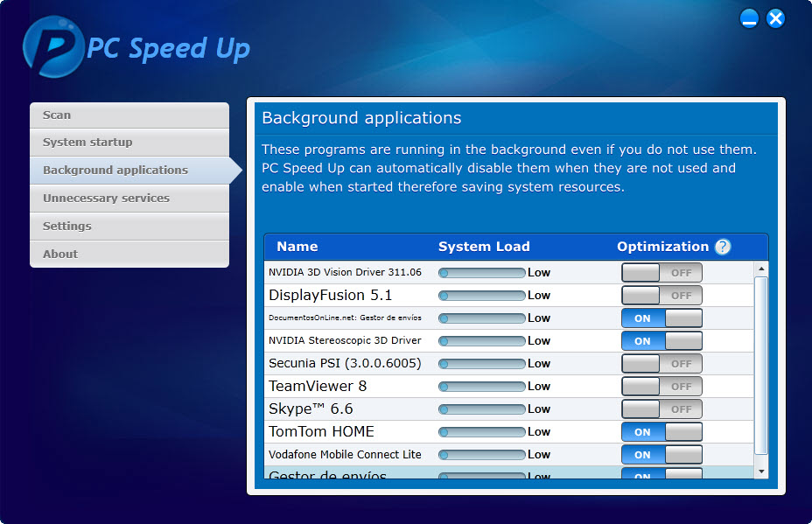This screenshot has width=812, height=524.
Task: Click the Optimization column header
Action: click(x=663, y=247)
